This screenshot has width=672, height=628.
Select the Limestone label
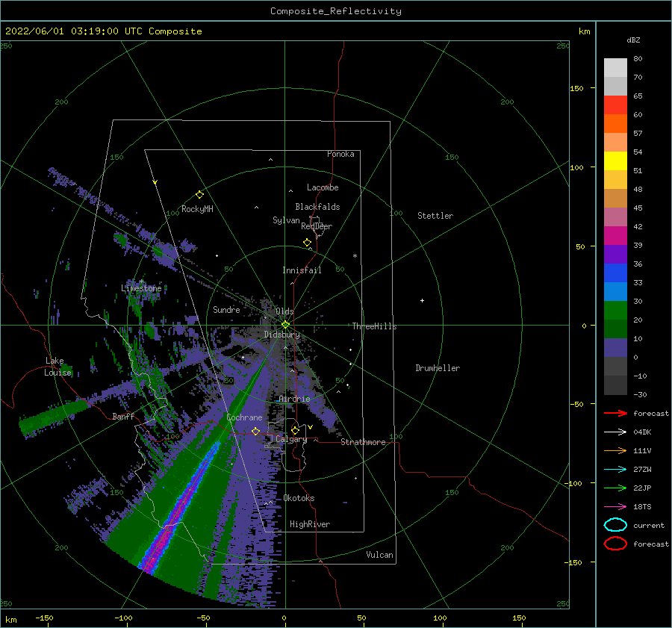pos(141,288)
